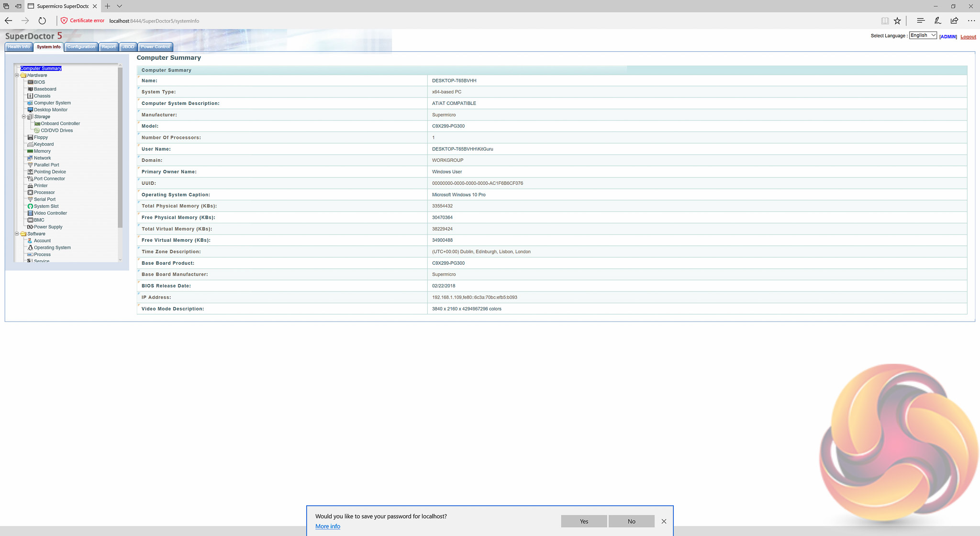
Task: Switch to the Health Info tab
Action: pyautogui.click(x=19, y=47)
